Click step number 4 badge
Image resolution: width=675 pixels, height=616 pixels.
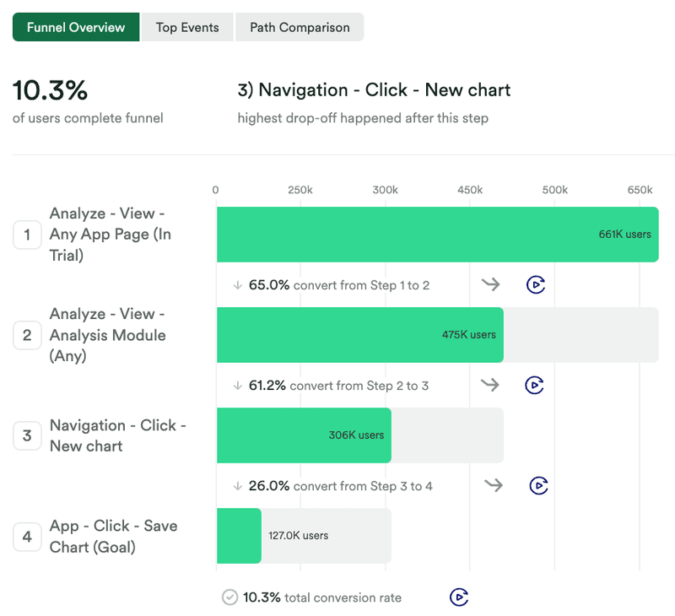coord(27,537)
